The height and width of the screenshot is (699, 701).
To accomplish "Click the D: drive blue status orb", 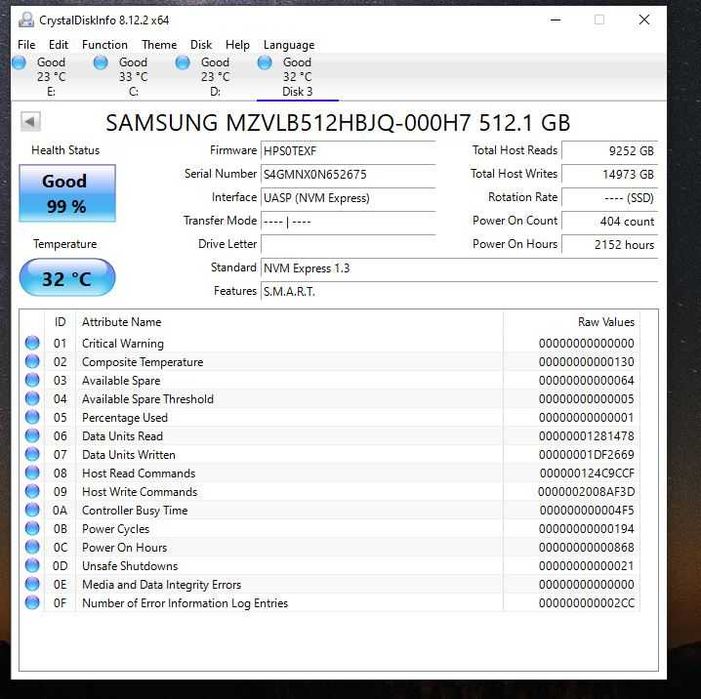I will click(182, 63).
